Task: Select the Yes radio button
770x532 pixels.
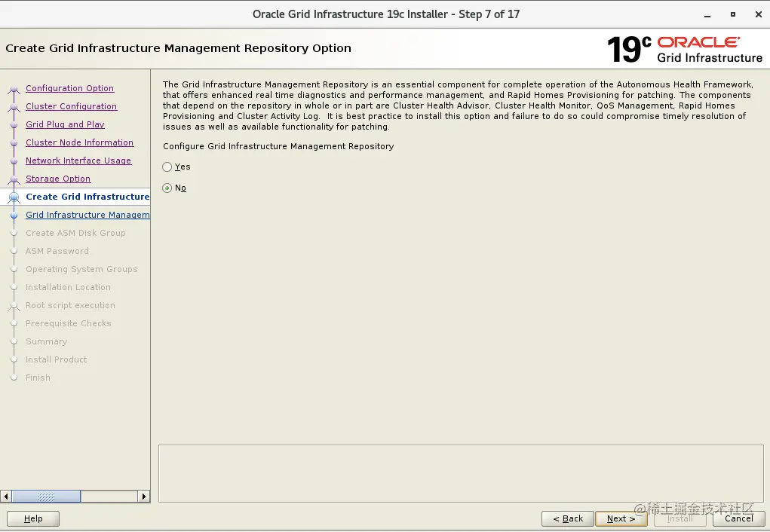Action: [x=167, y=167]
